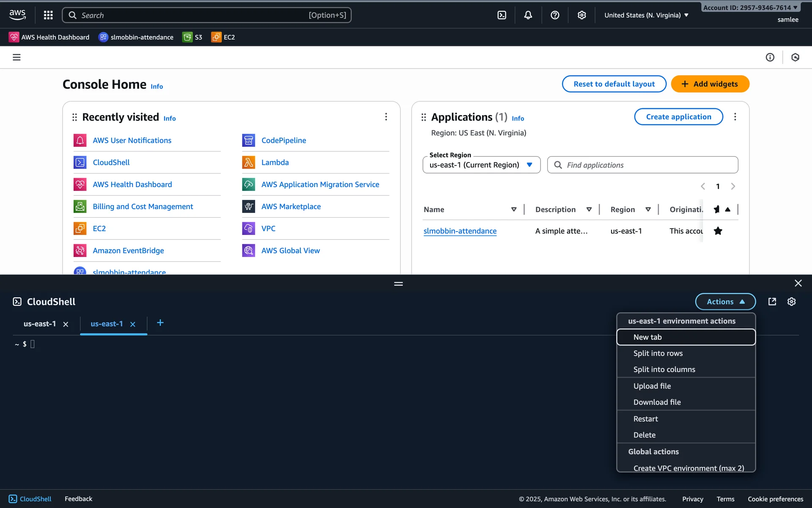The height and width of the screenshot is (508, 812).
Task: Open CloudShell in new browser tab icon
Action: [772, 301]
